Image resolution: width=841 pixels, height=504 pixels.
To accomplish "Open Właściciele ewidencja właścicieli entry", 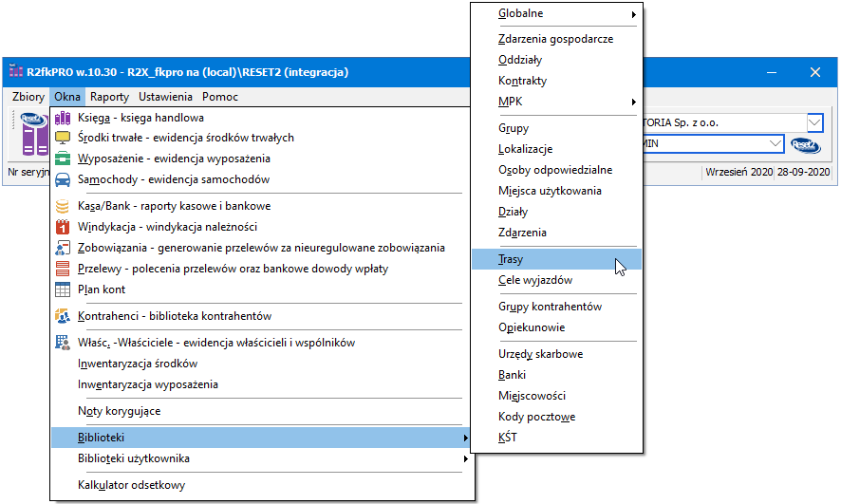I will pos(263,343).
